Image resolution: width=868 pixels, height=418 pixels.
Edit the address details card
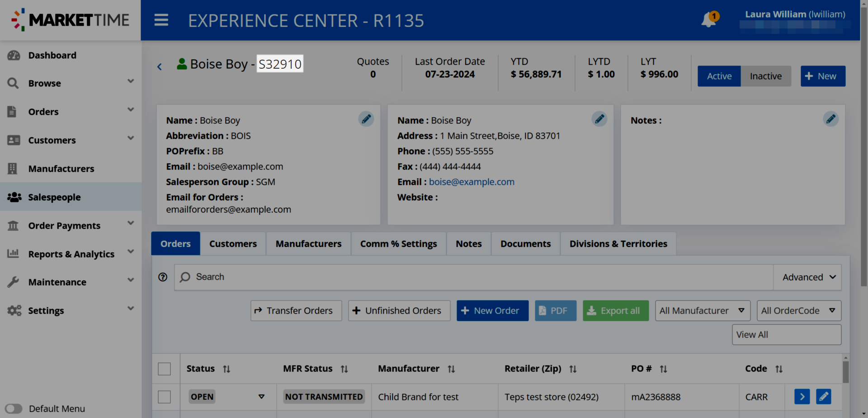click(599, 119)
